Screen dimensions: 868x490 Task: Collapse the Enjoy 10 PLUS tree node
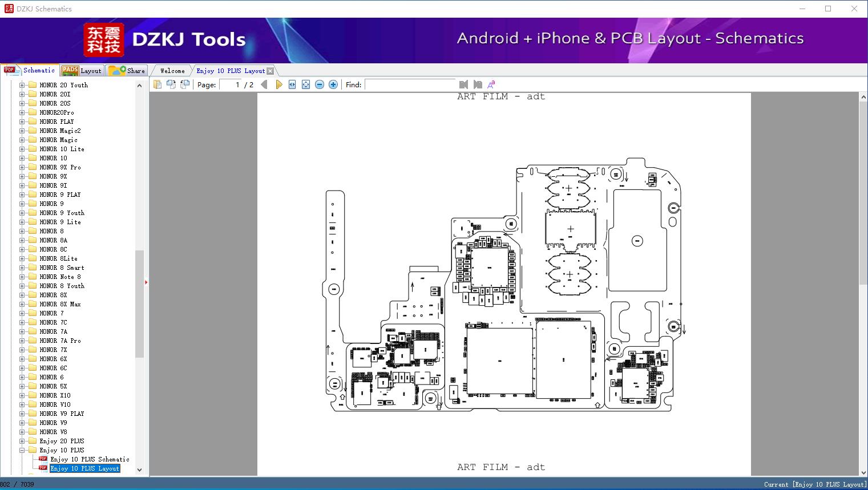coord(22,450)
